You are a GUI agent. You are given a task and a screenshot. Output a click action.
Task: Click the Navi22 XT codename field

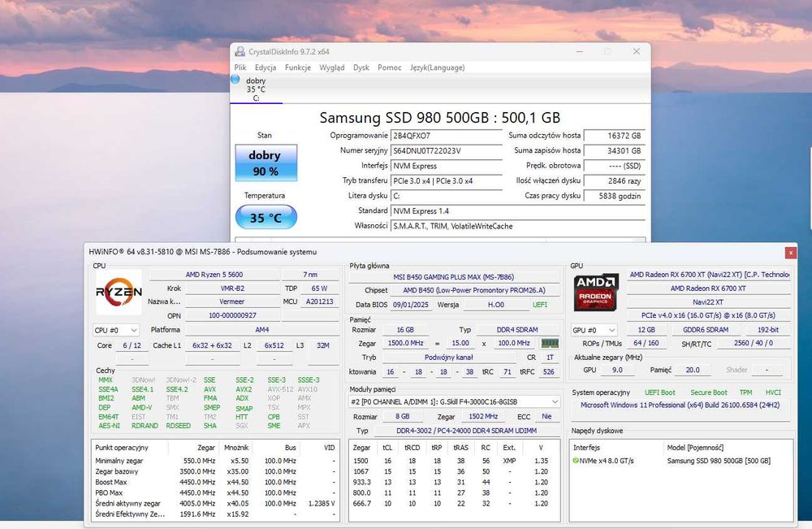point(708,301)
